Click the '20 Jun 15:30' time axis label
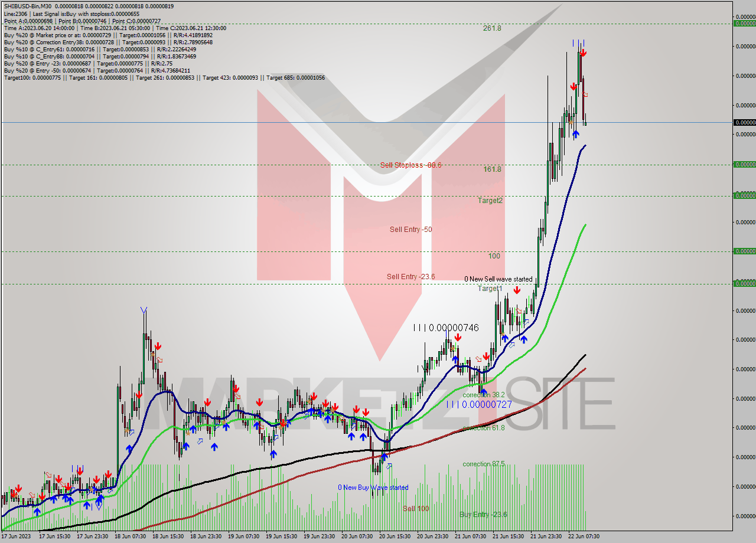756x543 pixels. coord(395,537)
